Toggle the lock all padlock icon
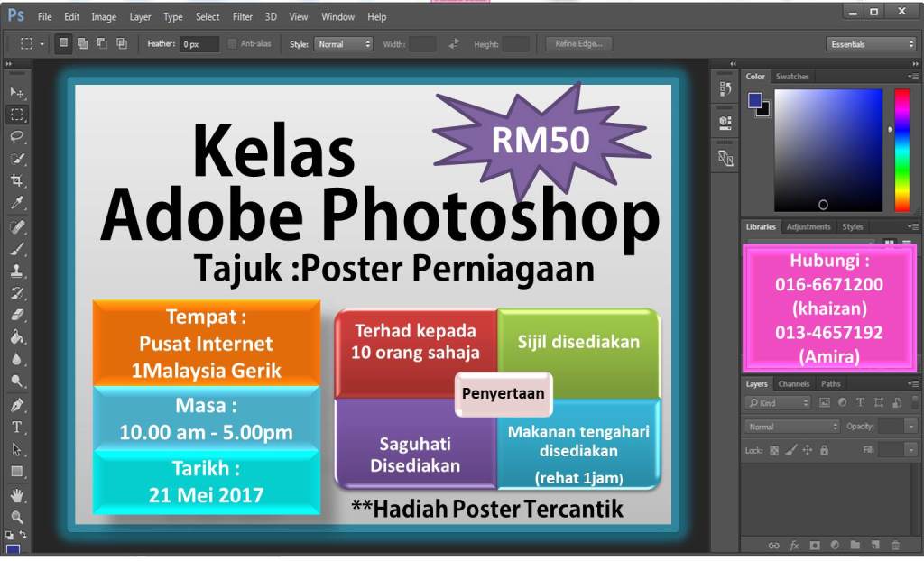 click(824, 449)
